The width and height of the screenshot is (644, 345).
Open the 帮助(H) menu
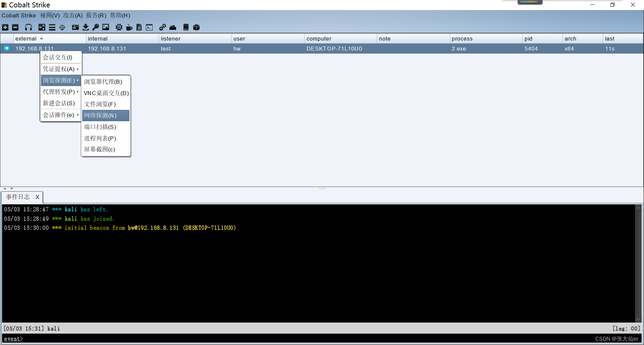tap(120, 15)
